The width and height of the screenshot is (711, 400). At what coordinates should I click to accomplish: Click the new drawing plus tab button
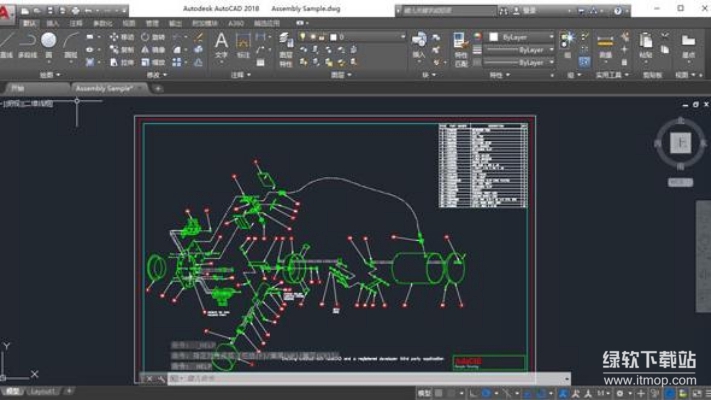click(x=158, y=89)
